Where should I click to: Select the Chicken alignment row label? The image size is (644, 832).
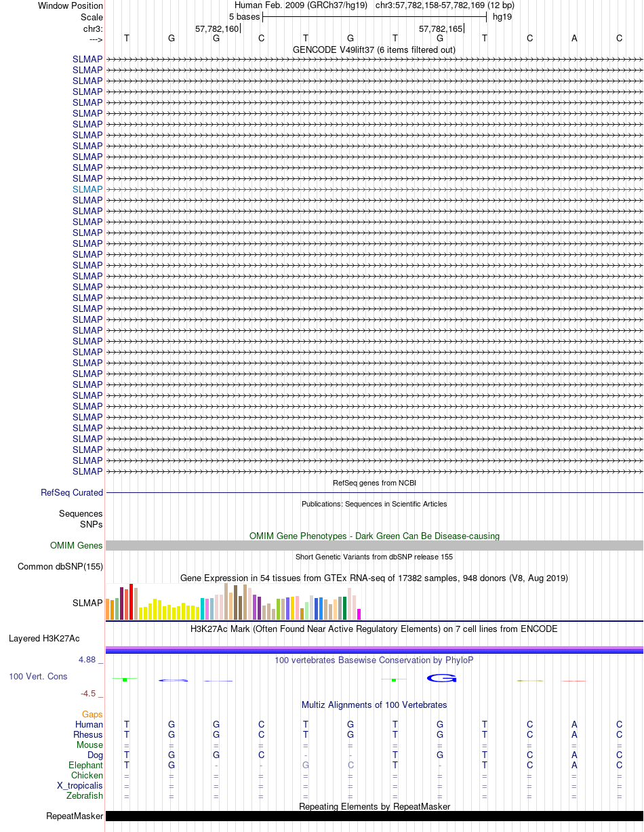(x=87, y=775)
